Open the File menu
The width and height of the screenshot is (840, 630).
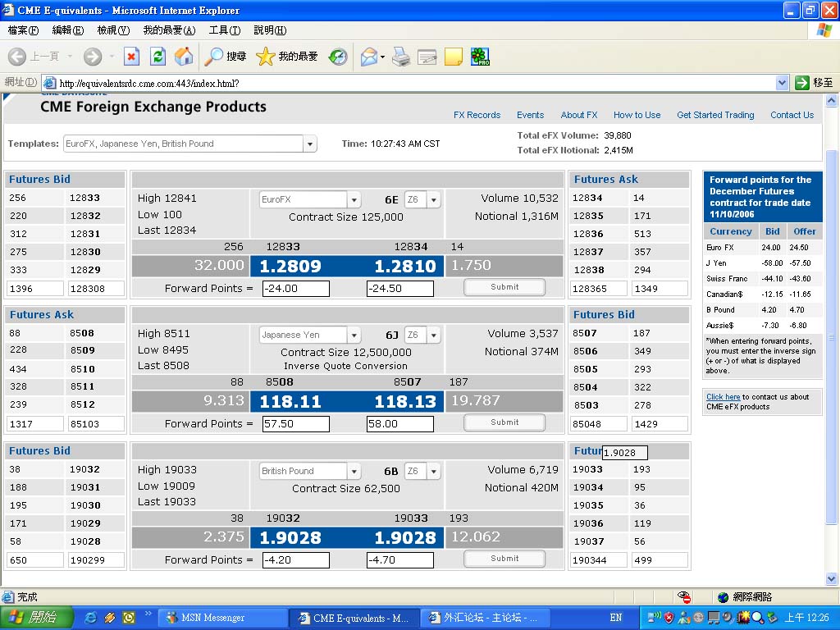coord(23,30)
